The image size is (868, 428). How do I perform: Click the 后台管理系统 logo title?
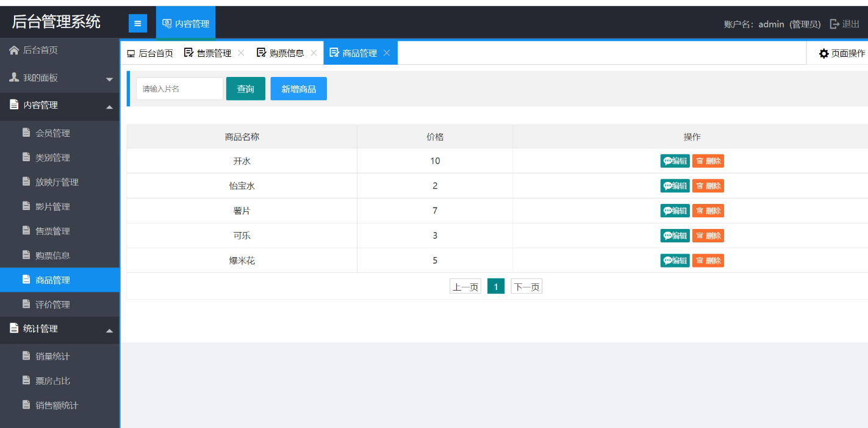coord(56,23)
